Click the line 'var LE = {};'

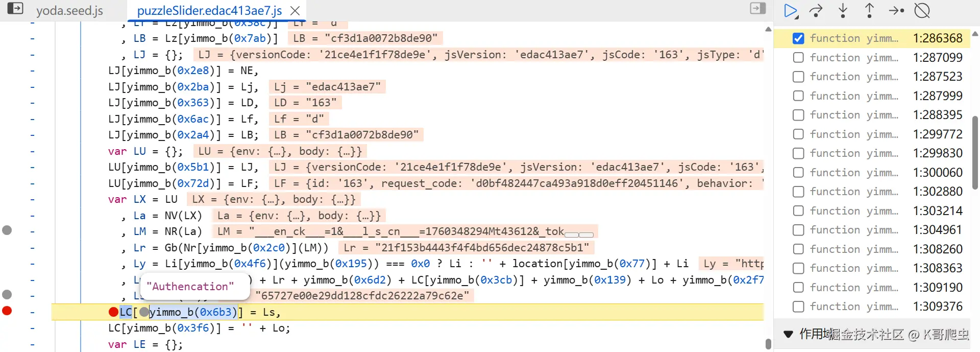coord(145,344)
